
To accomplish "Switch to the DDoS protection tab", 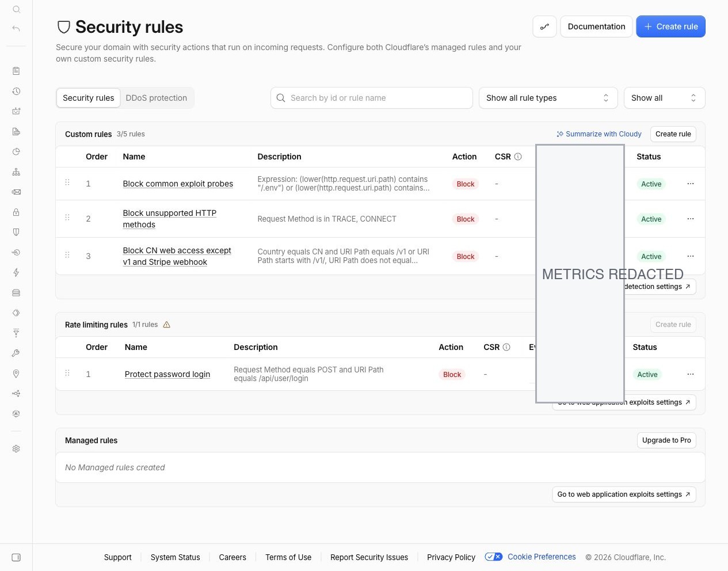I will click(x=157, y=98).
